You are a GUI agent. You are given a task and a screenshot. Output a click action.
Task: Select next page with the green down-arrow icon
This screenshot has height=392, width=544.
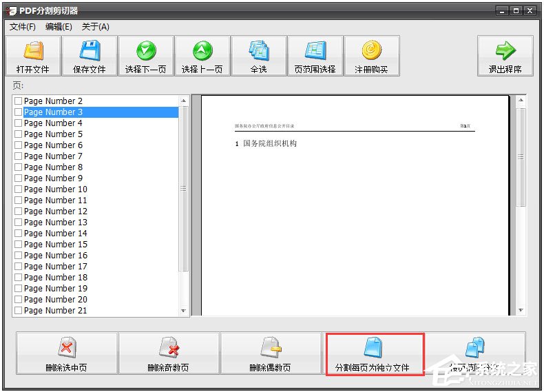(x=146, y=51)
